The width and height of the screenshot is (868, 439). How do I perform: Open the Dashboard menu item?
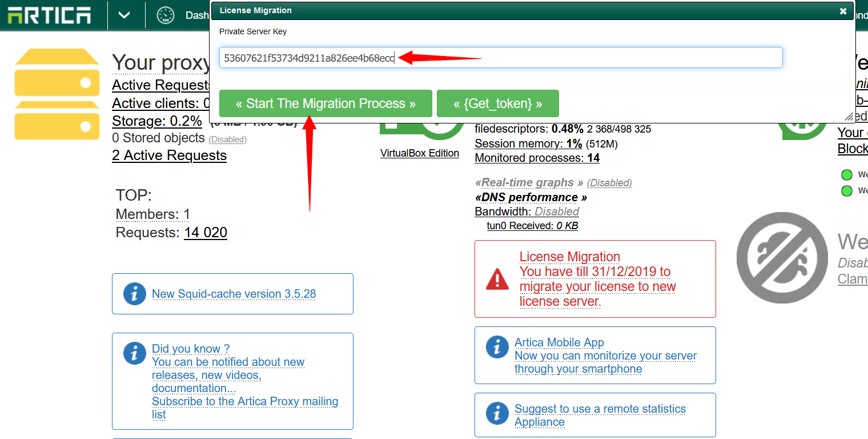click(x=197, y=15)
